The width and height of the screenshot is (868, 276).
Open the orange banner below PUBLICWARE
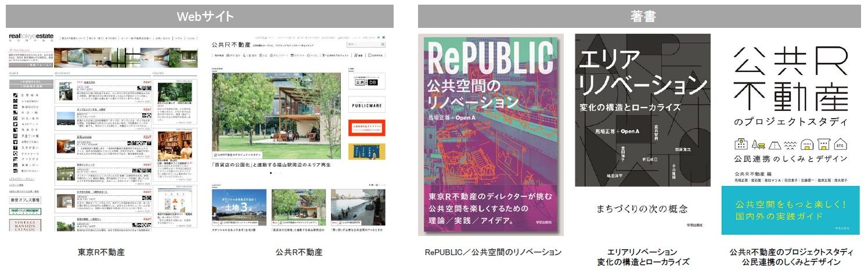[366, 127]
